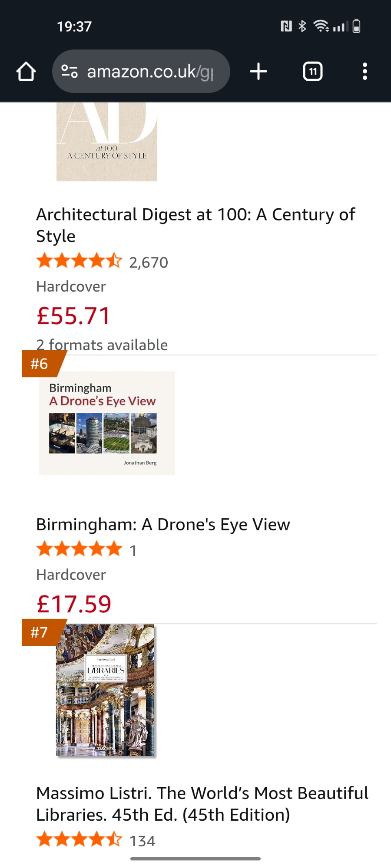Image resolution: width=391 pixels, height=868 pixels.
Task: Tap the Architectural Digest book cover
Action: (107, 141)
